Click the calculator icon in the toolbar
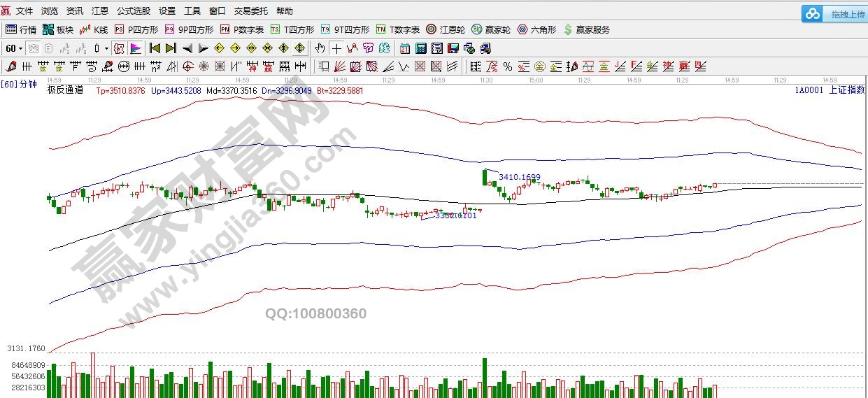 point(421,48)
